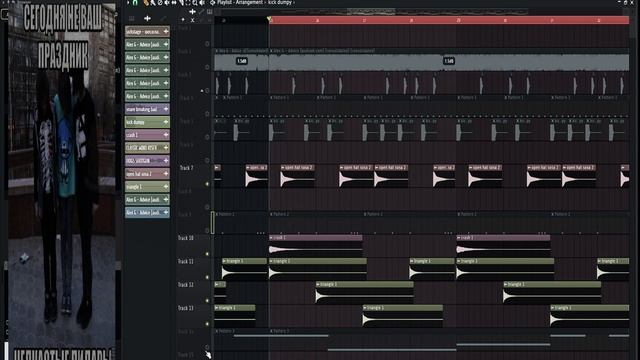Select the Delete tool in playlist toolbar
Image resolution: width=640 pixels, height=360 pixels.
(160, 3)
